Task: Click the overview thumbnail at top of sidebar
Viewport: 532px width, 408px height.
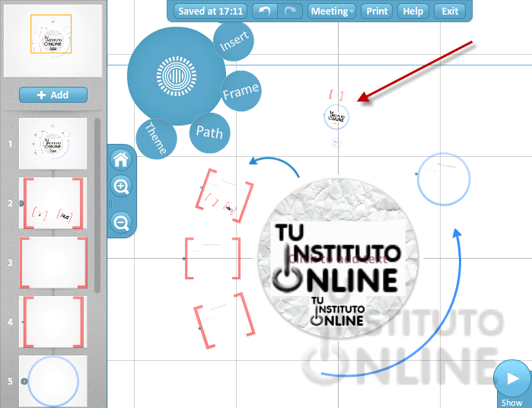Action: [x=53, y=41]
